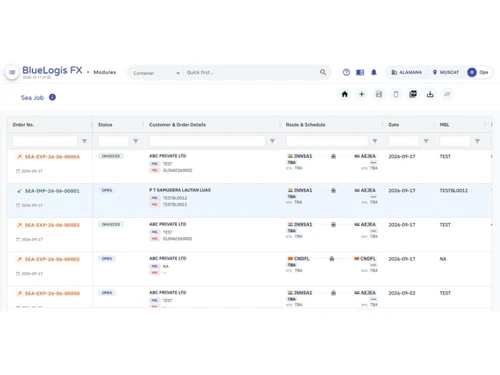Sort by Order No. column header
The image size is (500, 375).
coord(23,125)
